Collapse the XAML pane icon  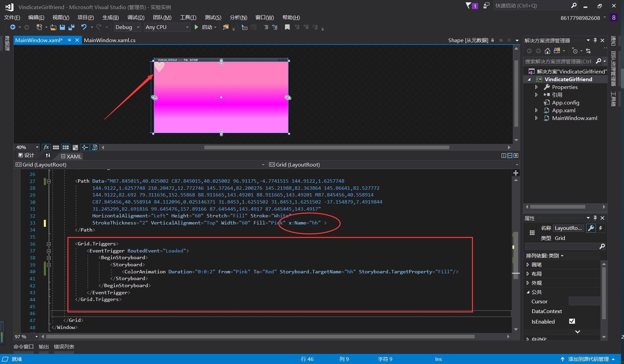516,155
